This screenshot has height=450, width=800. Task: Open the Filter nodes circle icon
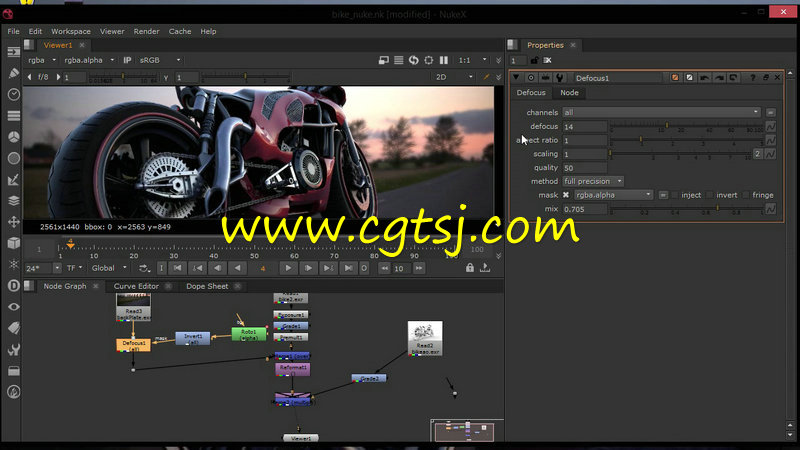(14, 158)
